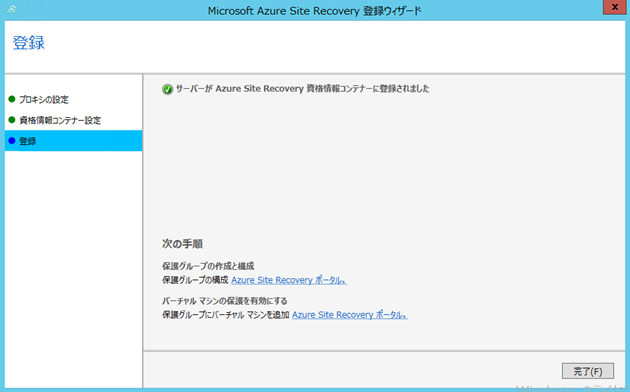Click the バーチャル マシンの保護を有効にする text
The width and height of the screenshot is (630, 392).
(225, 301)
